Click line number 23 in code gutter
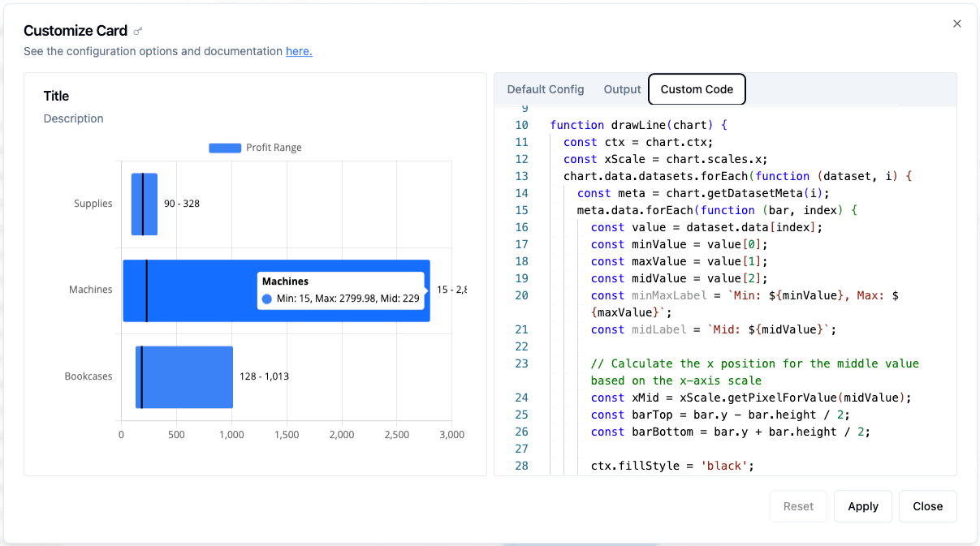This screenshot has height=546, width=980. (521, 363)
